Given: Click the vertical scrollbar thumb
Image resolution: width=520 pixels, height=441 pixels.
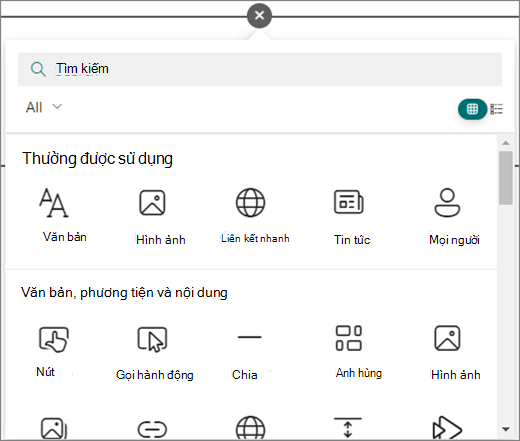Looking at the screenshot, I should coord(506,178).
